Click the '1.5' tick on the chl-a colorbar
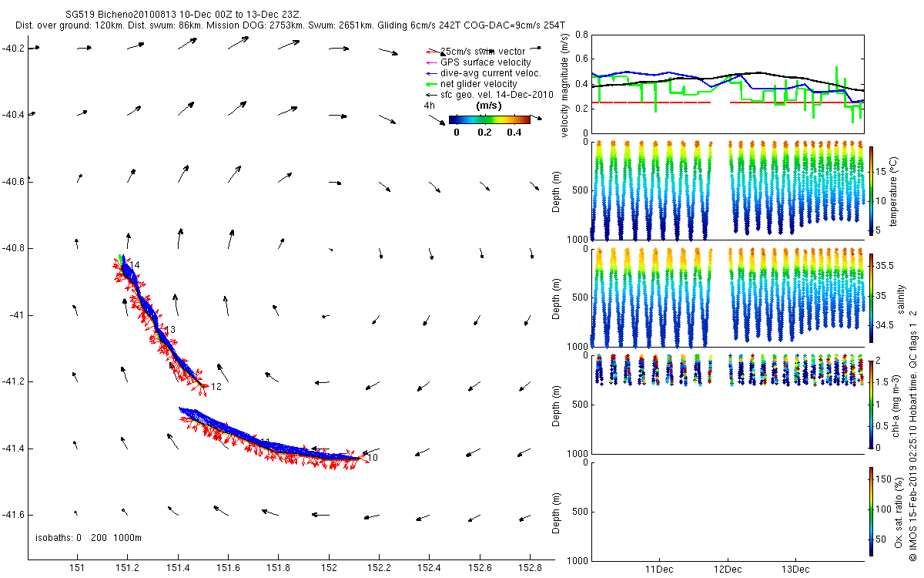 [882, 381]
